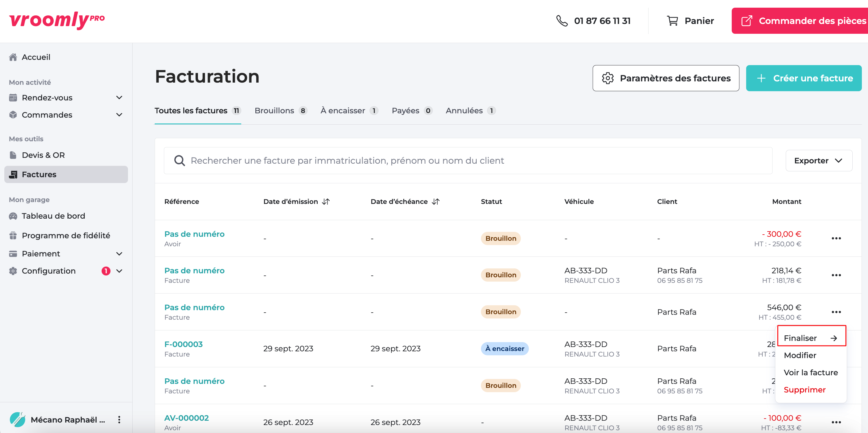Open credit note AV-000002 reference link
868x433 pixels.
186,418
